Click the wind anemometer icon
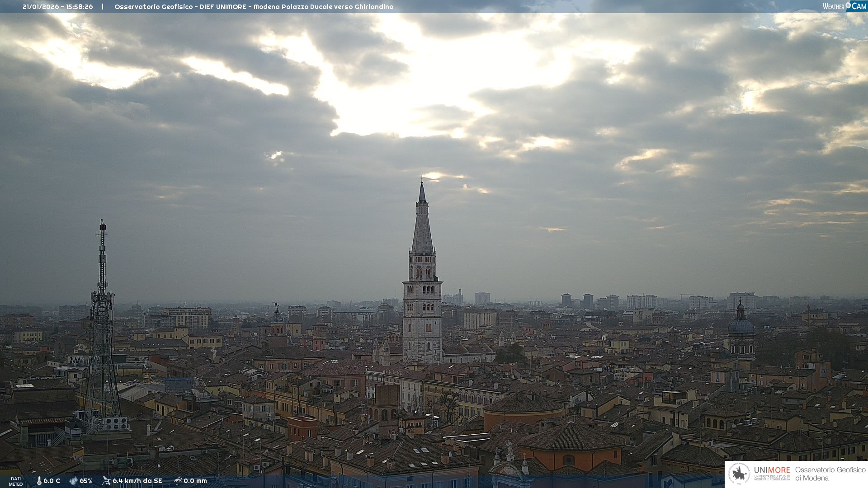868x488 pixels. coord(106,481)
